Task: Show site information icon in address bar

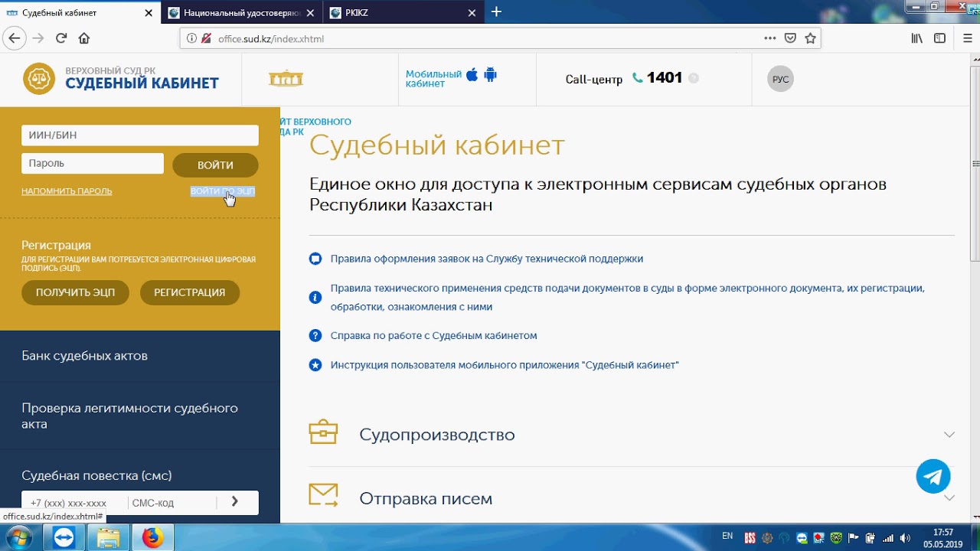Action: coord(191,38)
